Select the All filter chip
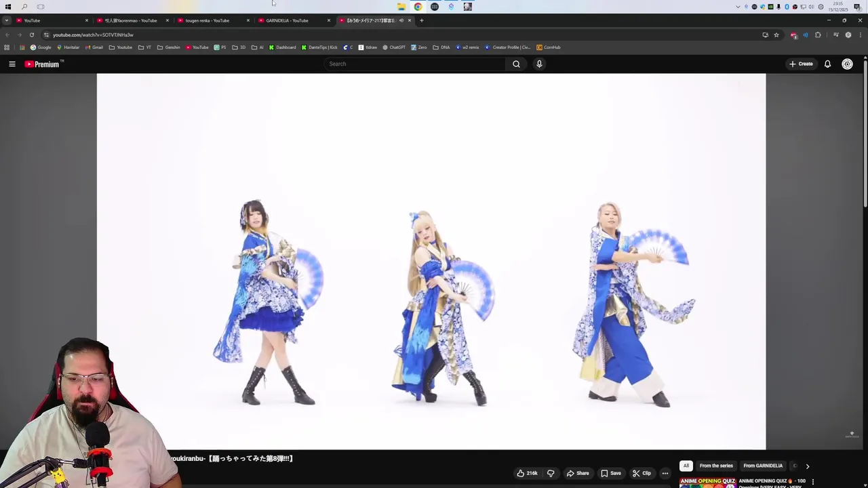The height and width of the screenshot is (488, 868). click(x=686, y=466)
